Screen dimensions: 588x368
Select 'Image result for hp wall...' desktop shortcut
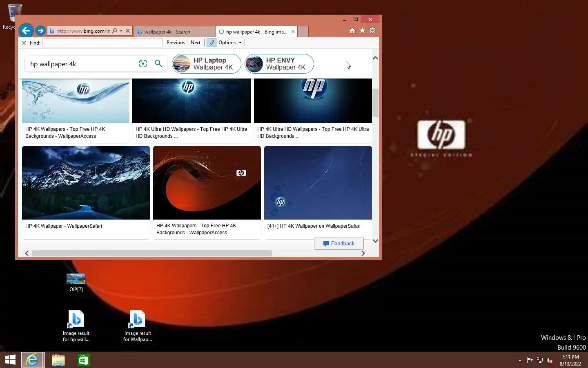tap(76, 326)
